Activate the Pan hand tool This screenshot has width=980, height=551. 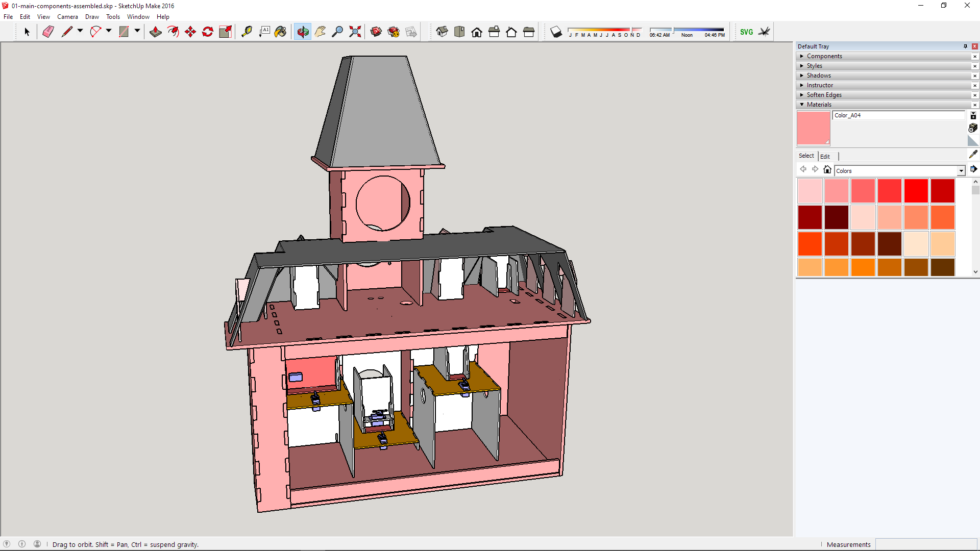[x=320, y=32]
